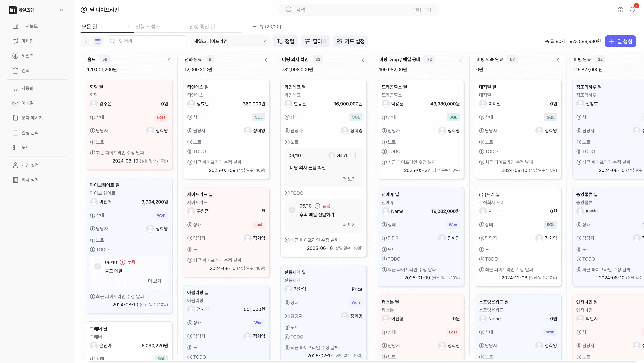Click SQL status badge on 티앤에스 딜

(x=258, y=117)
